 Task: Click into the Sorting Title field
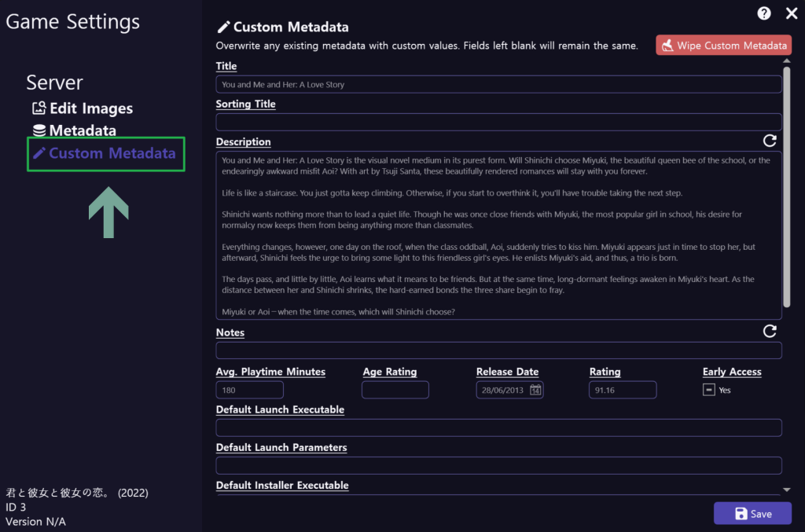[x=498, y=122]
